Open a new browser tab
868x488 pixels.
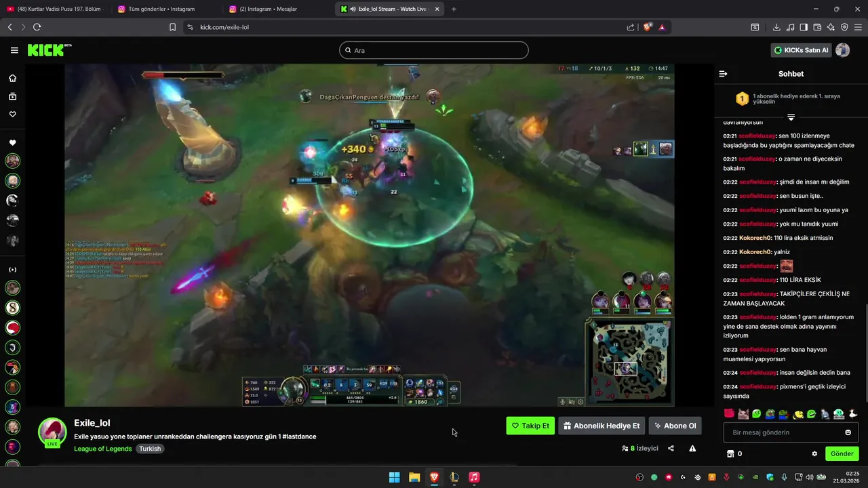pos(454,9)
